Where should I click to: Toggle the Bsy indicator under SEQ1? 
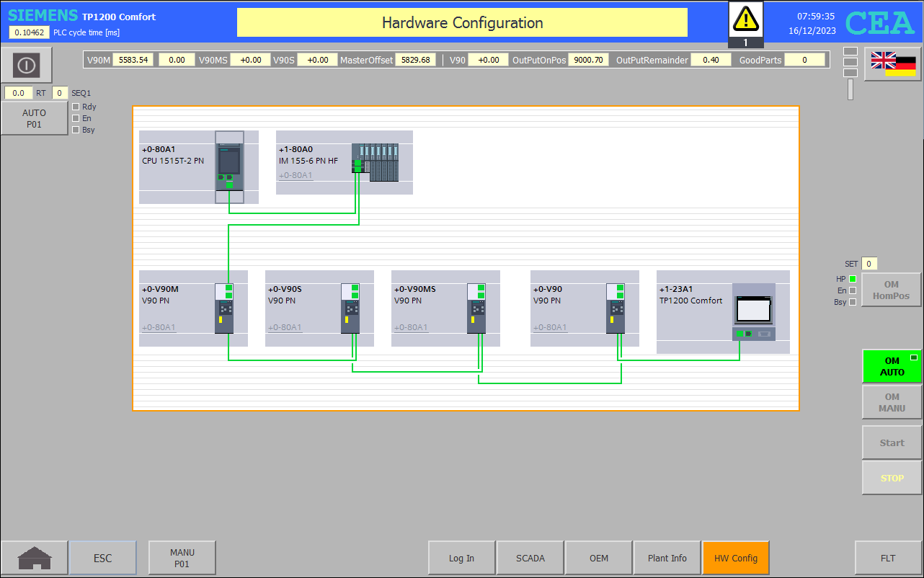(76, 130)
